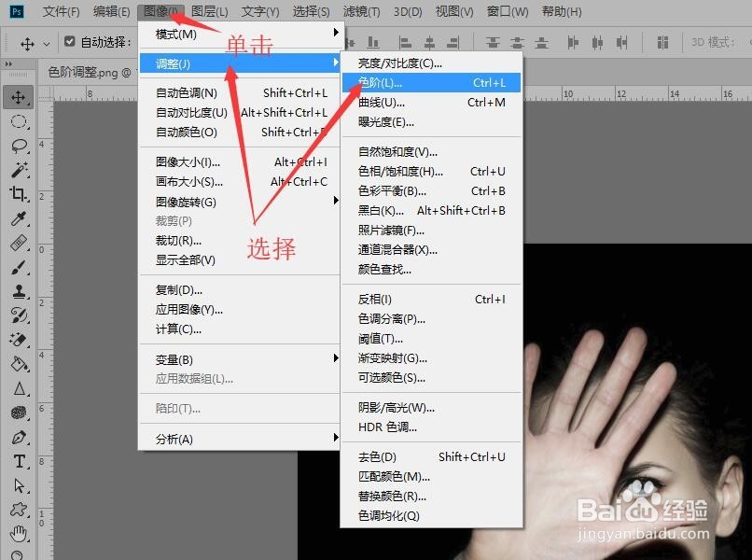Select 计算(C)... menu item
This screenshot has width=752, height=560.
point(240,329)
